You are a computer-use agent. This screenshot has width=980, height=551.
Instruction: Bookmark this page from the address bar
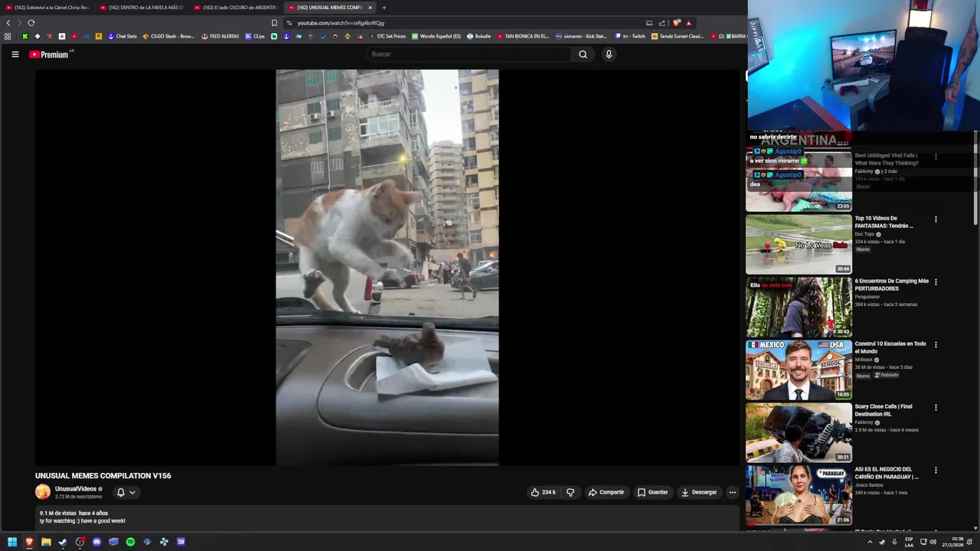[275, 23]
